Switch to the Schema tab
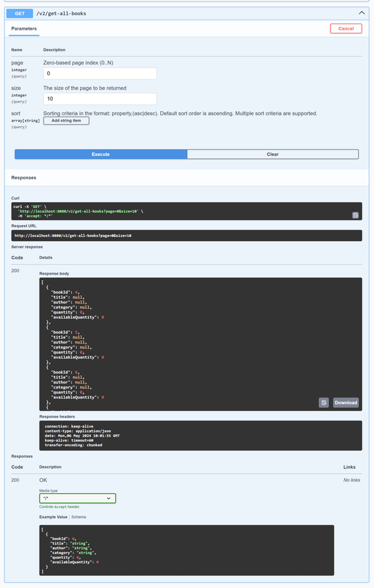 pyautogui.click(x=79, y=517)
